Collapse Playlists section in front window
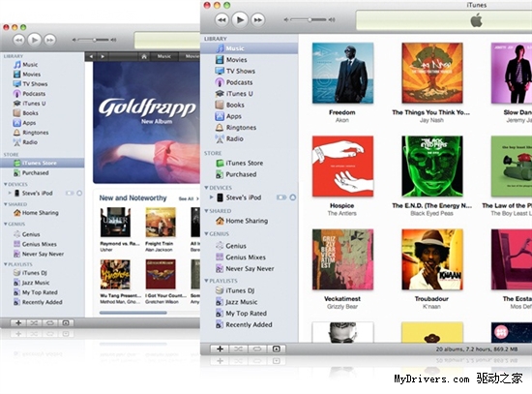Viewport: 532px width, 394px height. pyautogui.click(x=206, y=281)
